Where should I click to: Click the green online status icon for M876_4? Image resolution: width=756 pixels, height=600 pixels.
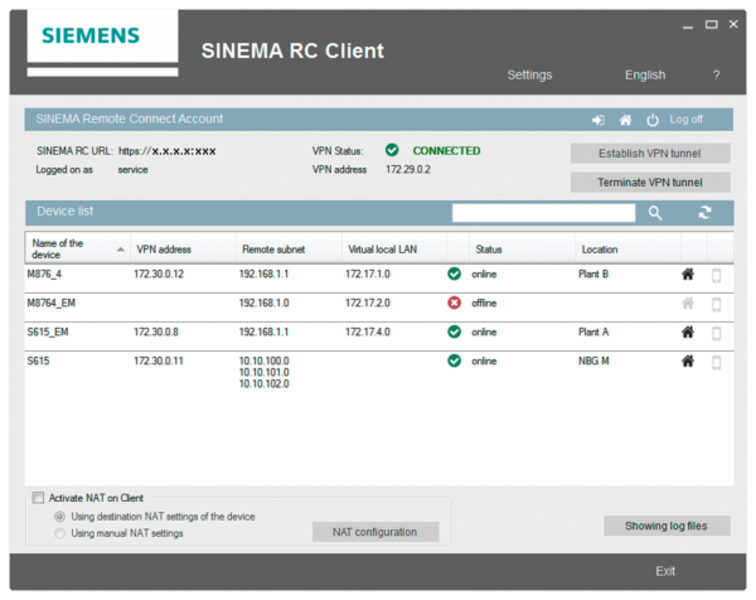pos(454,274)
